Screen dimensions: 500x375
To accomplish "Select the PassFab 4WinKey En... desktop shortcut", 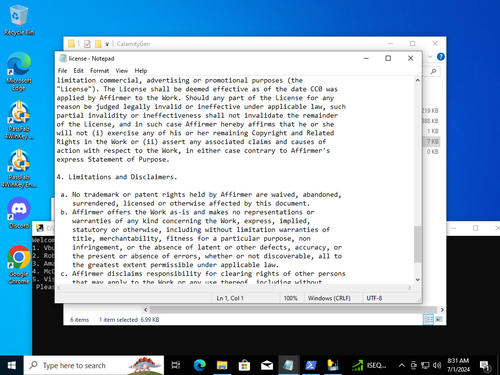I will click(x=19, y=168).
